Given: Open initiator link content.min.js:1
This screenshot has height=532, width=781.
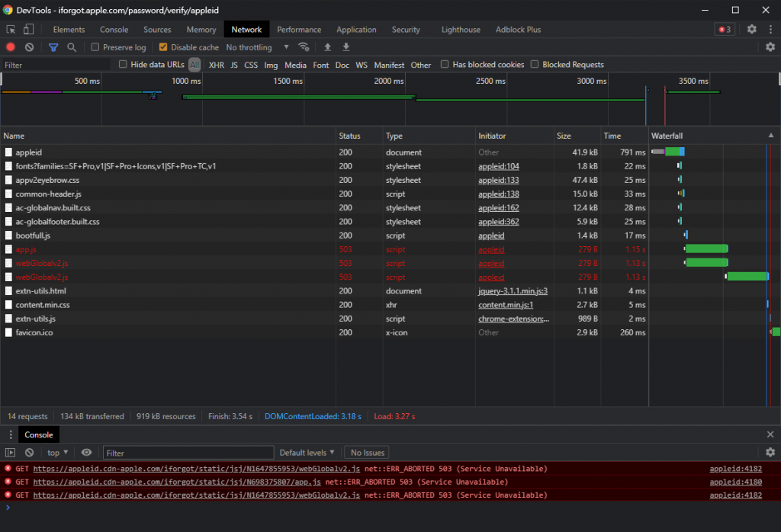Looking at the screenshot, I should coord(506,305).
